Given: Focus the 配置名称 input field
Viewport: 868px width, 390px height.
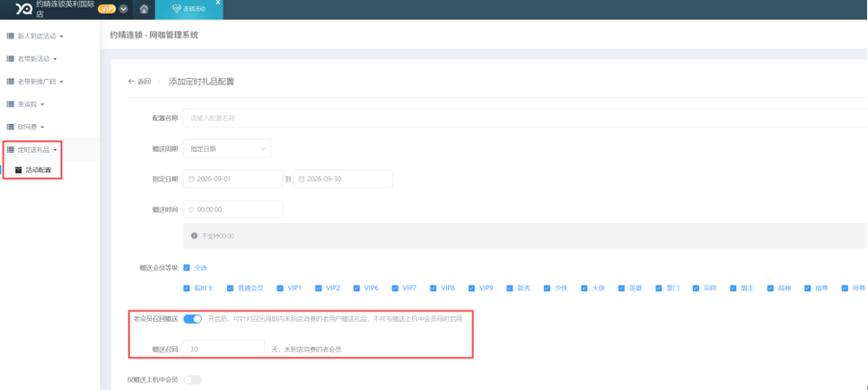Looking at the screenshot, I should pyautogui.click(x=525, y=118).
